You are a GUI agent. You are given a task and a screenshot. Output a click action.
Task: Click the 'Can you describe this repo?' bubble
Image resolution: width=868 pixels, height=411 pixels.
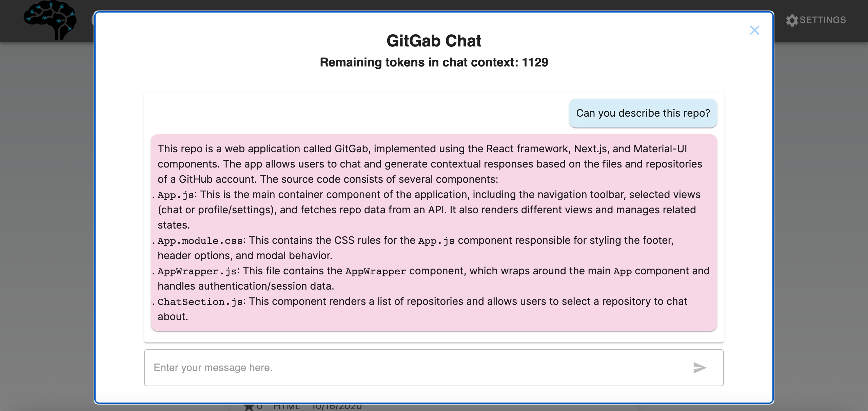click(643, 113)
